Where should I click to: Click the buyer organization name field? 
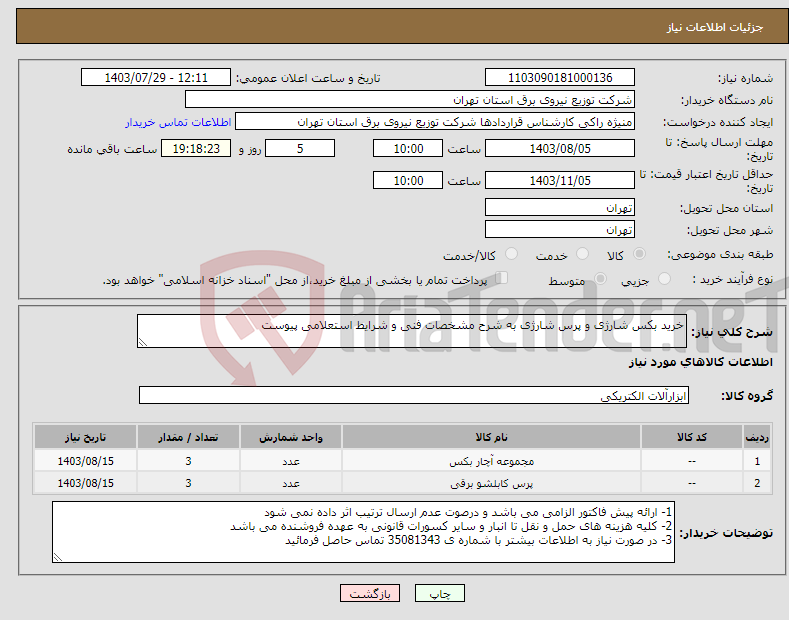pyautogui.click(x=410, y=99)
